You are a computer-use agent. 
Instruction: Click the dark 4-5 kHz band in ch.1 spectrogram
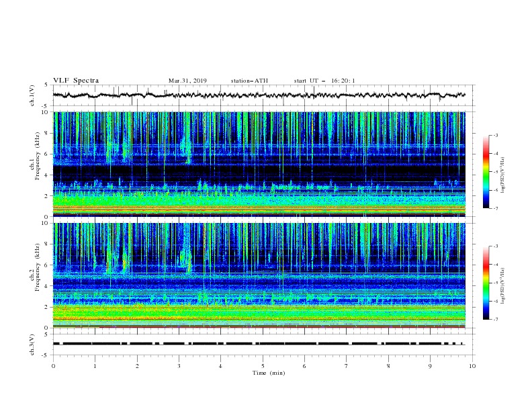(x=259, y=170)
